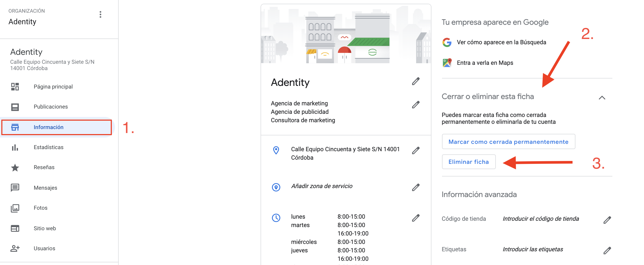Click the pencil icon next to business name Adentity
This screenshot has height=265, width=644.
pos(416,81)
